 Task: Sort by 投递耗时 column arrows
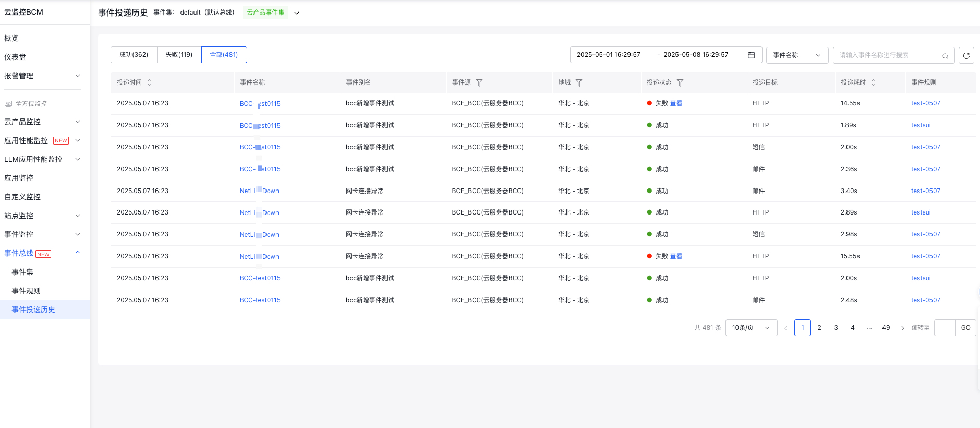pos(874,82)
